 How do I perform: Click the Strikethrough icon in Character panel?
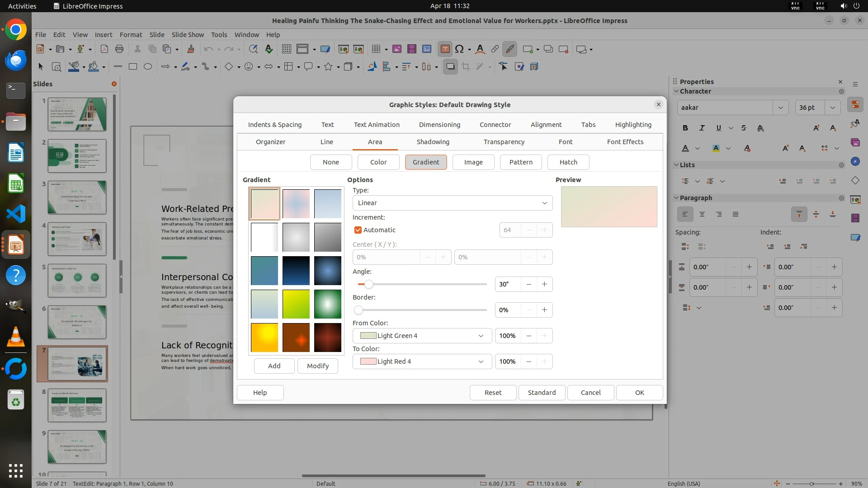[744, 128]
